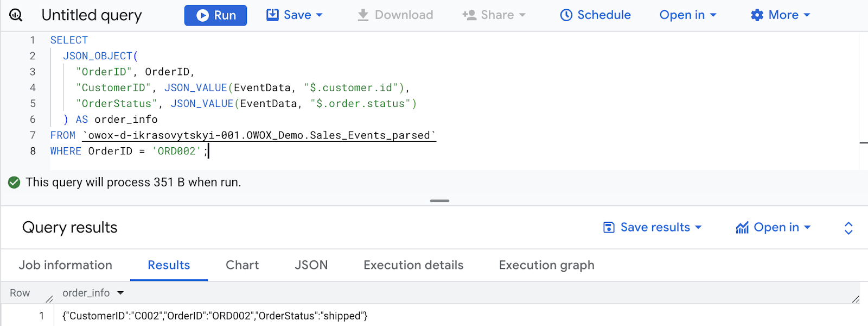The height and width of the screenshot is (326, 868).
Task: Click the JSON_OBJECT( function in line 2
Action: click(x=100, y=56)
